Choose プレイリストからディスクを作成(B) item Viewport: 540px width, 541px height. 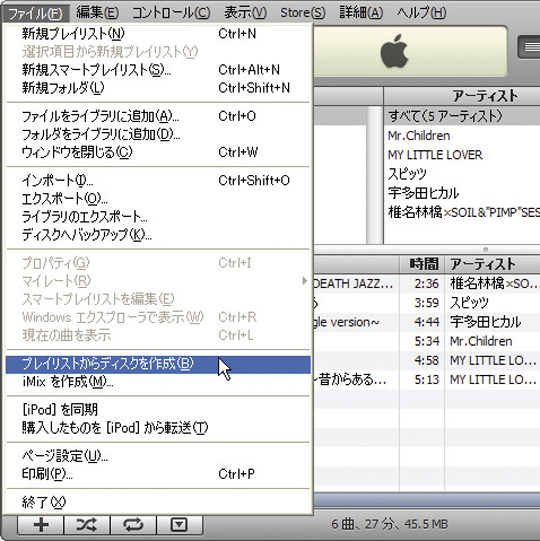158,364
